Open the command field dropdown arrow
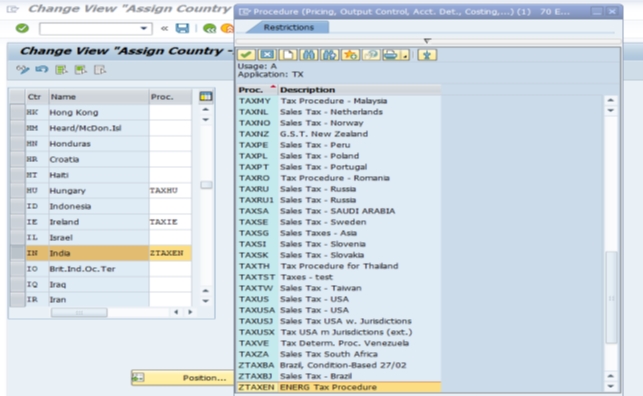The image size is (643, 396). (x=144, y=28)
